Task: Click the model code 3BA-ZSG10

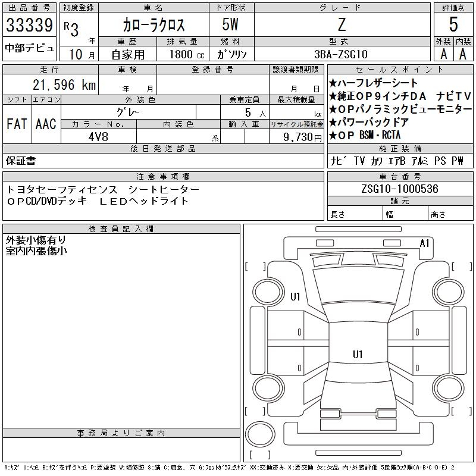Action: 341,54
